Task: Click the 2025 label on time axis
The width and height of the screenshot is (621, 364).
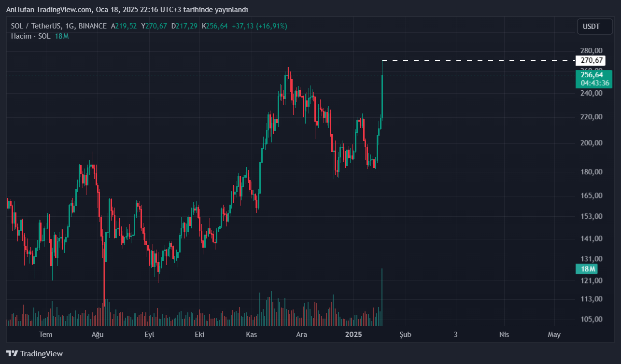Action: (354, 335)
